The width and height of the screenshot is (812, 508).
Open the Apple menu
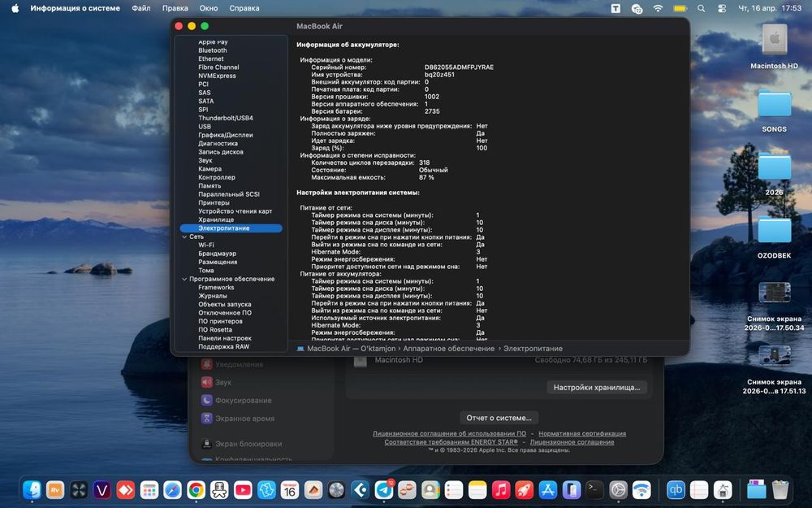pyautogui.click(x=15, y=8)
